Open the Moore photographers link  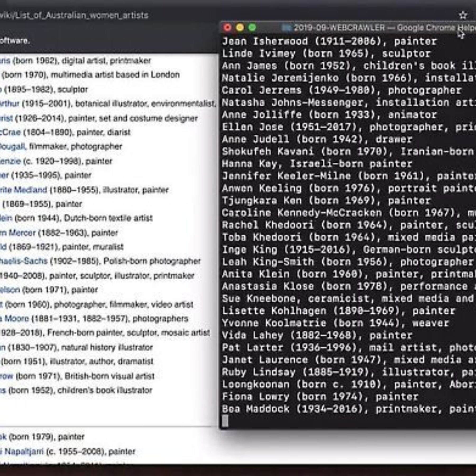[x=14, y=318]
